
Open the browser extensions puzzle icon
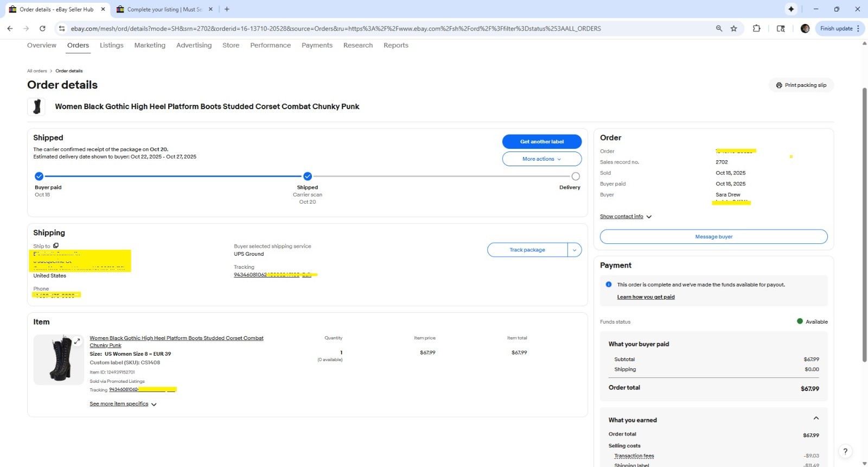[757, 28]
